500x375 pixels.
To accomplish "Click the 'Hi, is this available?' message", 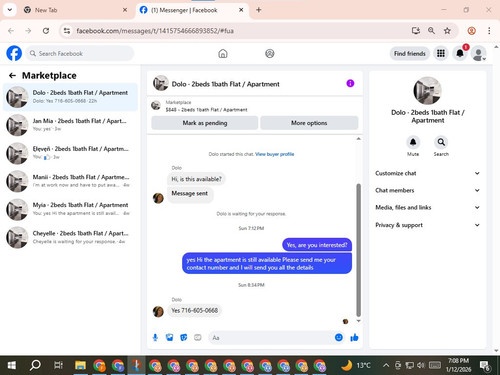I will (196, 179).
